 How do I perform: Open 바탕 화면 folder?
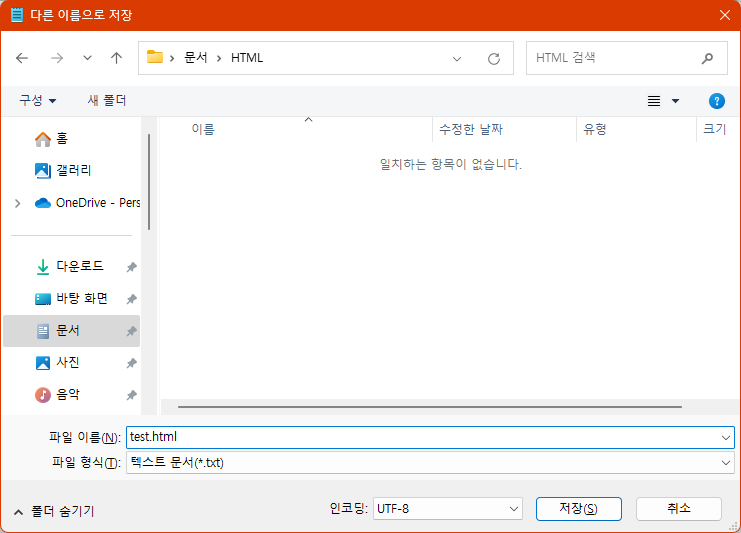pos(71,299)
